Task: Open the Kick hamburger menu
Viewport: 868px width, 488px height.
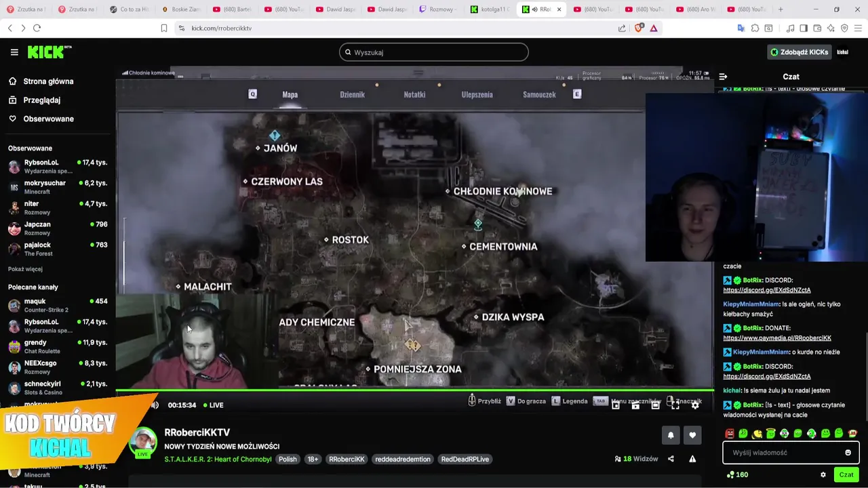Action: pos(14,52)
